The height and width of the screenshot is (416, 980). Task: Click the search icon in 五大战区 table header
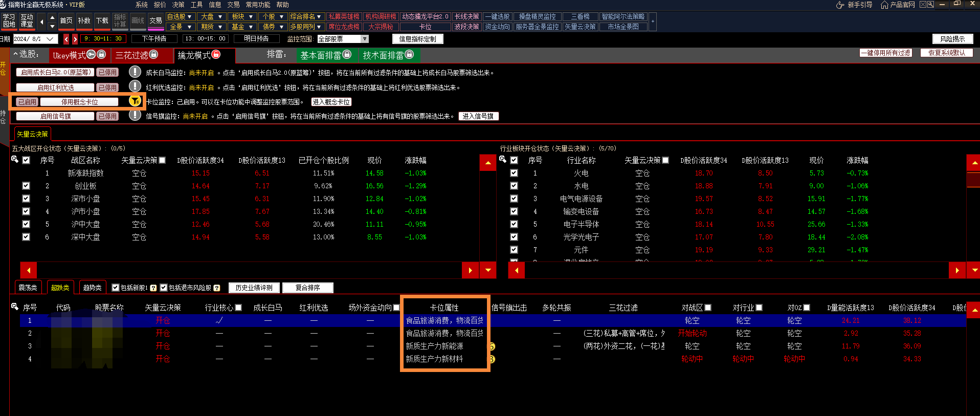click(x=15, y=160)
